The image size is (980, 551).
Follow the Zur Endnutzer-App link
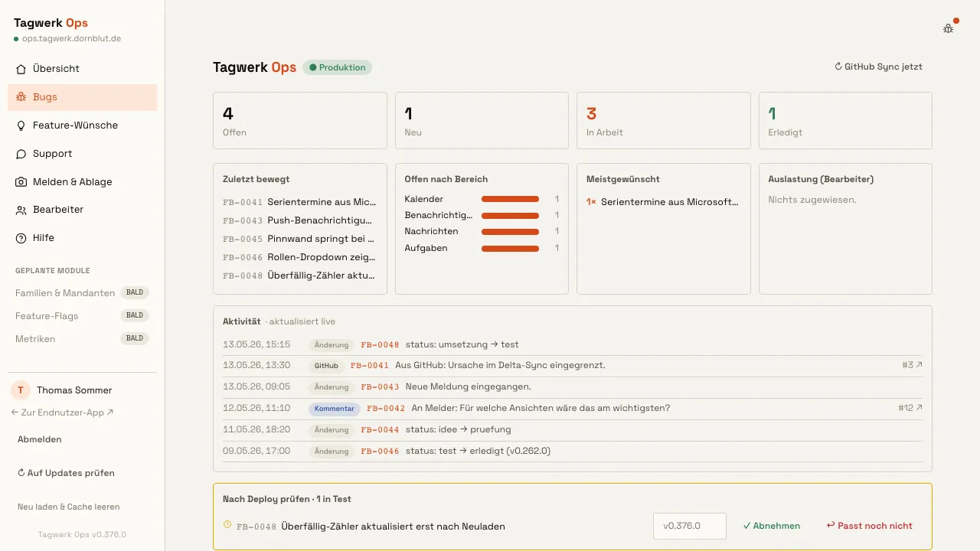tap(62, 412)
